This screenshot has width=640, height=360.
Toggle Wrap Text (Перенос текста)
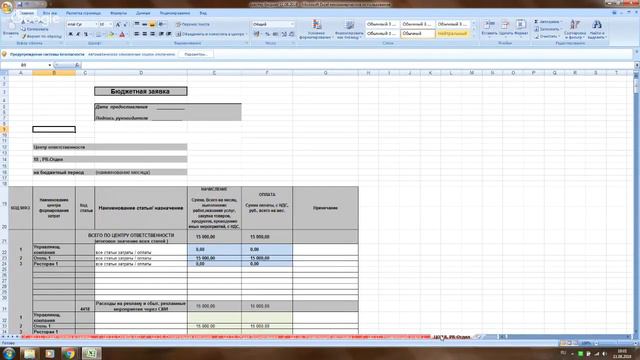pyautogui.click(x=193, y=24)
